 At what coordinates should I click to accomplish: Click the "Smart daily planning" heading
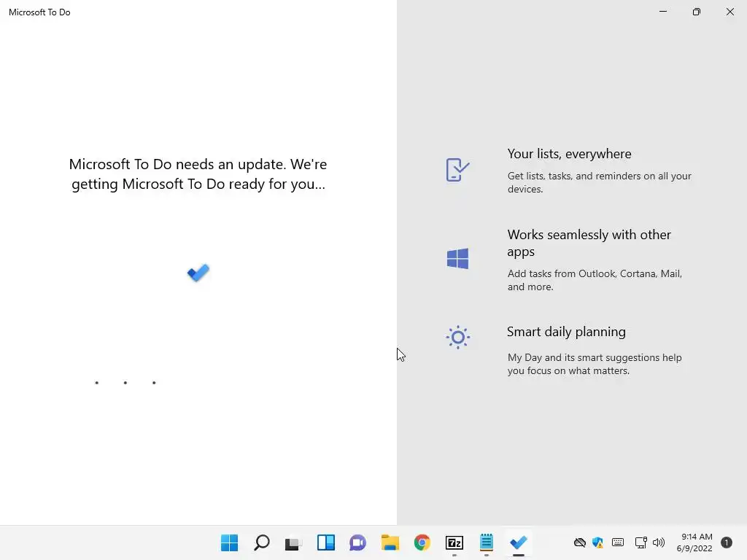coord(566,332)
